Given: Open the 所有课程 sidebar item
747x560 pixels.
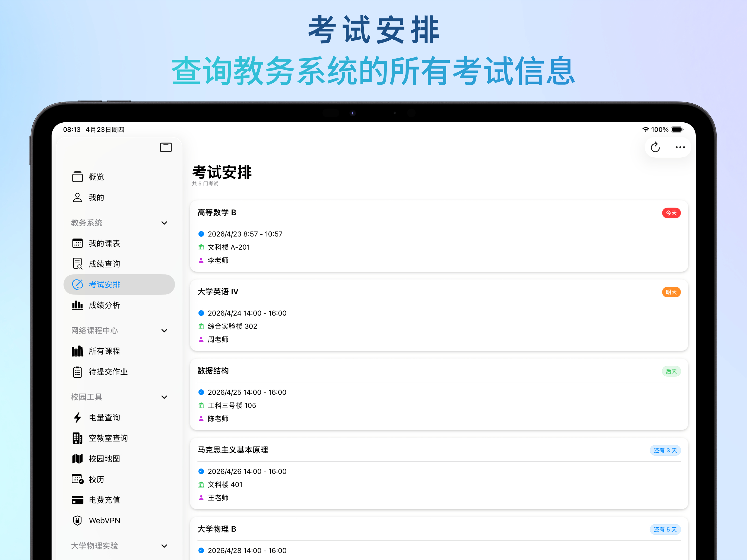Looking at the screenshot, I should [119, 351].
